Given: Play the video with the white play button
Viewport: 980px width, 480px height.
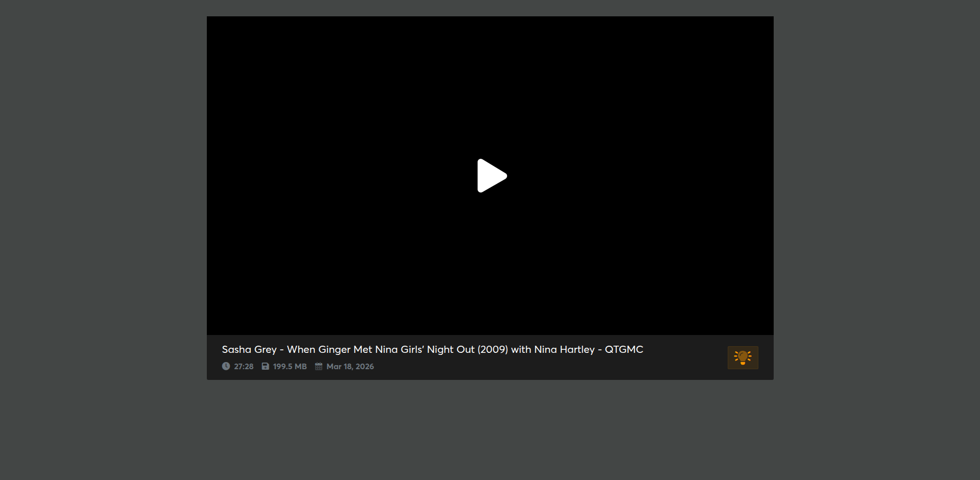Looking at the screenshot, I should (491, 176).
